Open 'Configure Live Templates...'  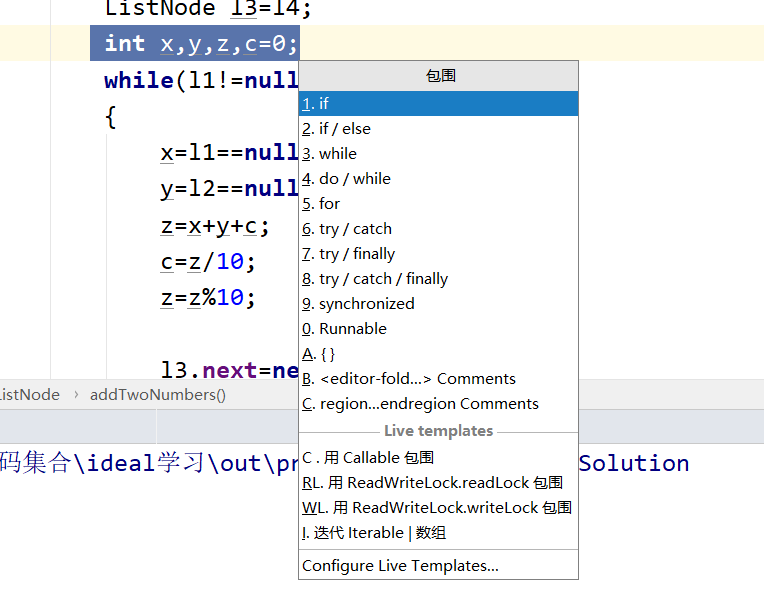pos(438,566)
